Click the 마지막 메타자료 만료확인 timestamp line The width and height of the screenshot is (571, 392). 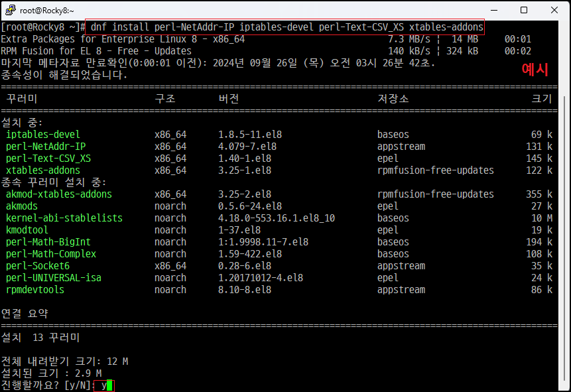tap(218, 63)
